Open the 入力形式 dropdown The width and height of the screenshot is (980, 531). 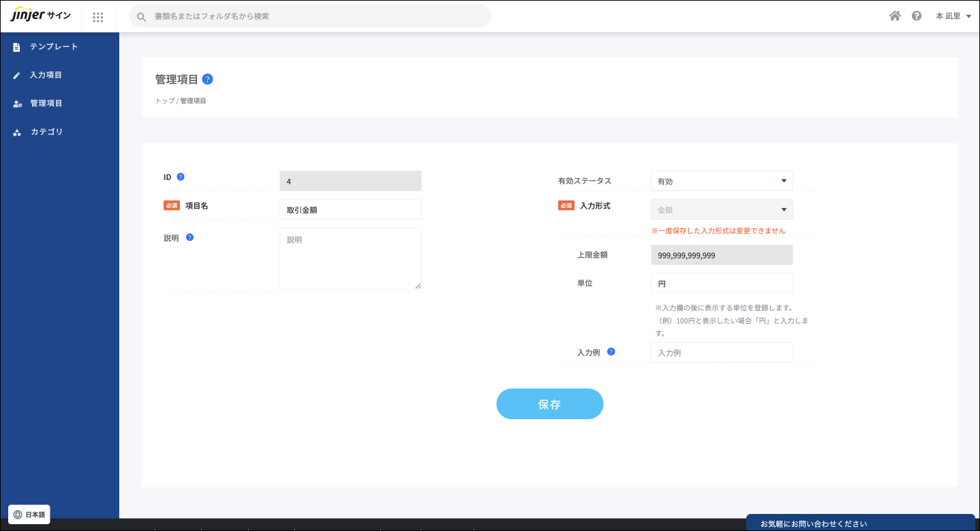722,209
